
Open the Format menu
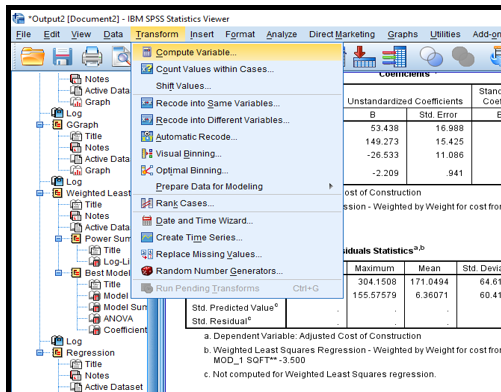pyautogui.click(x=240, y=34)
